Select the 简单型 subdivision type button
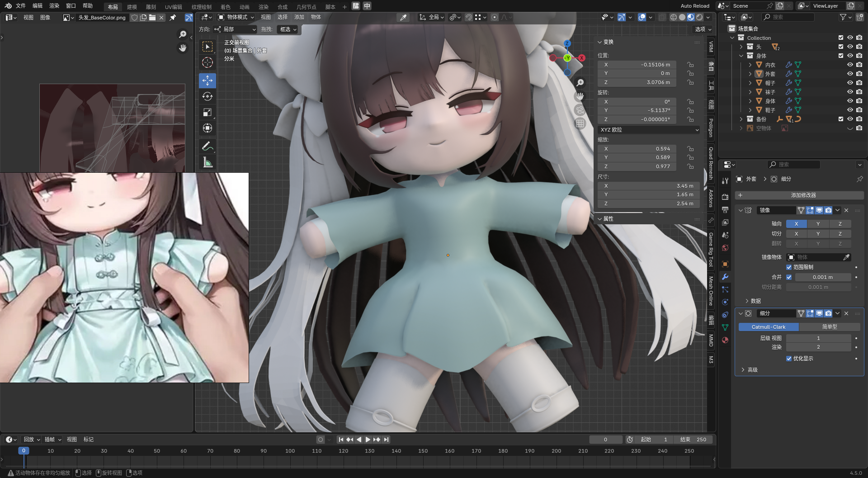 click(x=829, y=327)
